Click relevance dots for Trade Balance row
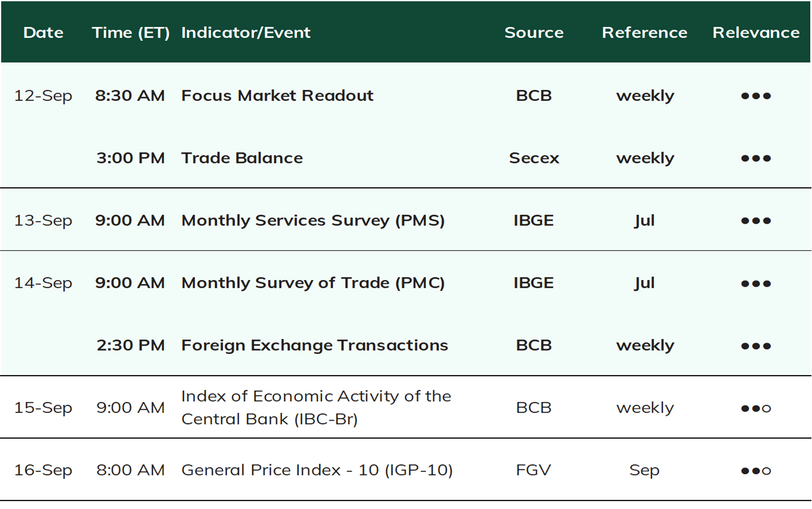812x509 pixels. click(756, 158)
